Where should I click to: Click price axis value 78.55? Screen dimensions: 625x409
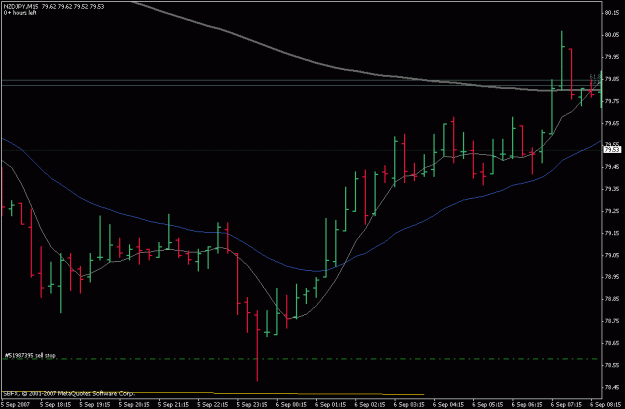coord(612,365)
